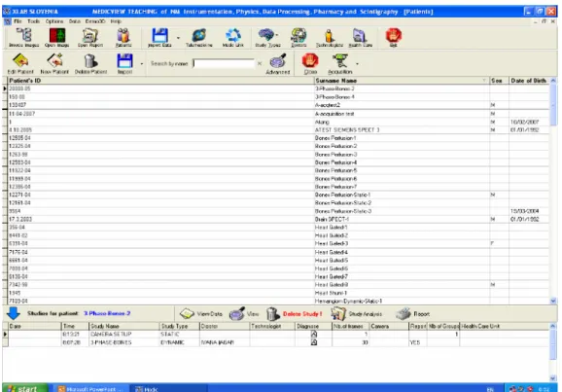Screen dimensions: 562x392
Task: Open the Tools menu
Action: coord(33,21)
